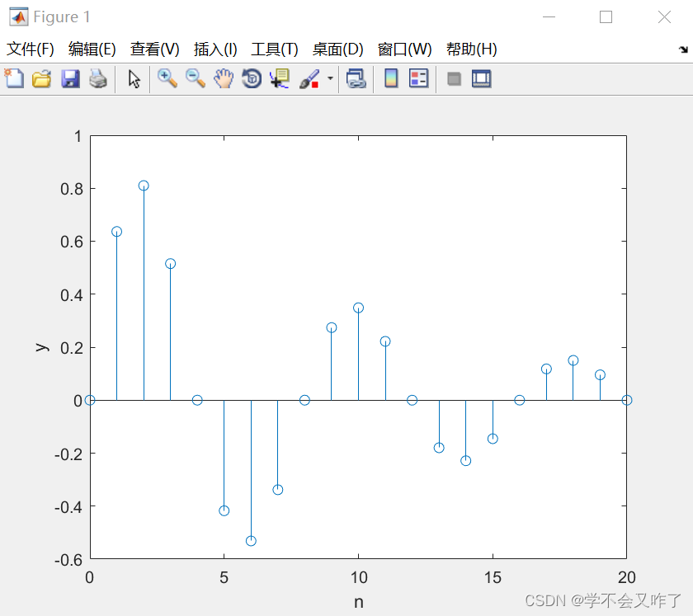Activate the Zoom Out magnifier tool
693x616 pixels.
[196, 78]
